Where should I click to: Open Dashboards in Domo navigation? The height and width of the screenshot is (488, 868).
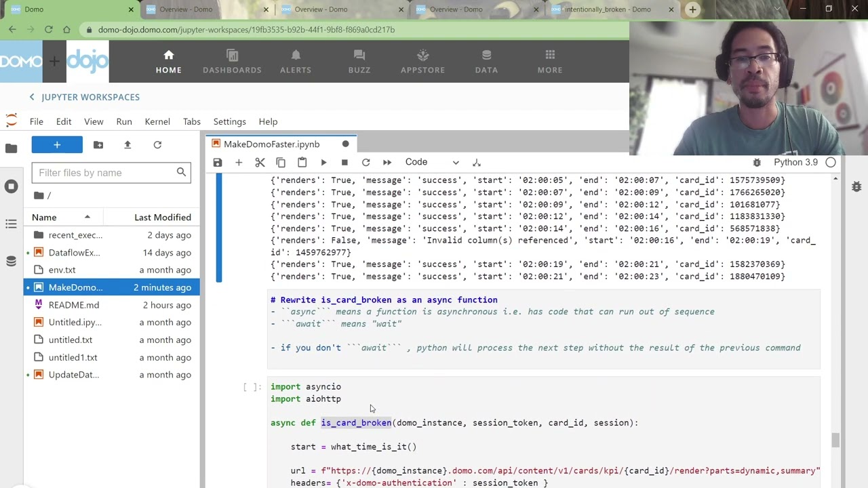click(x=232, y=62)
